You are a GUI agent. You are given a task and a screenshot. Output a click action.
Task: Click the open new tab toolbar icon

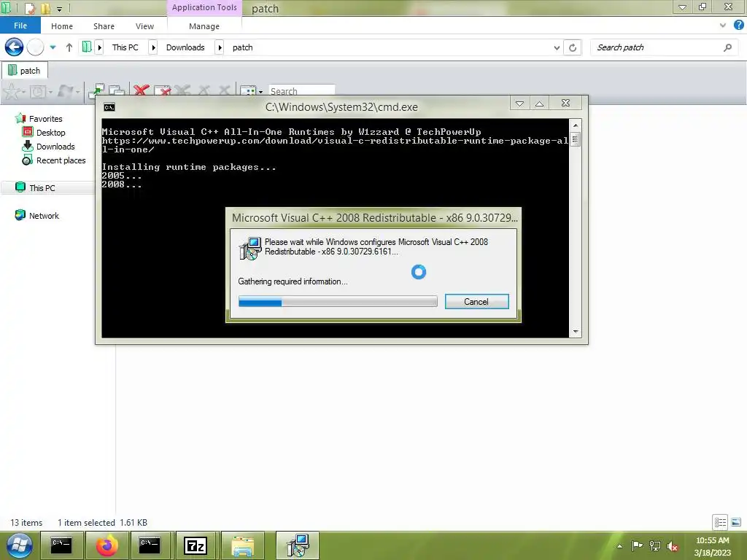96,91
